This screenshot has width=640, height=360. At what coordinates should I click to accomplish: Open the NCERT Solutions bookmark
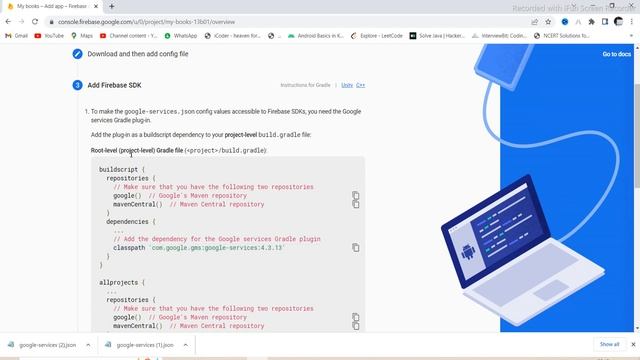pos(562,36)
